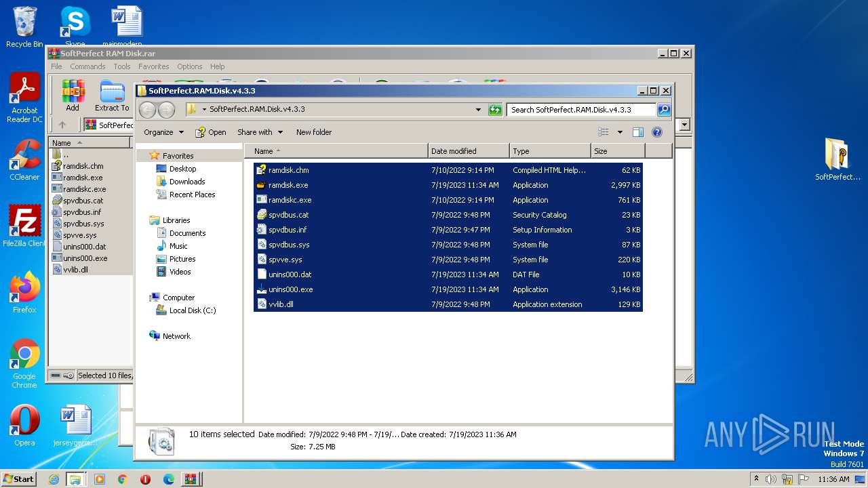This screenshot has width=868, height=488.
Task: Click the Open button in Explorer toolbar
Action: [x=211, y=132]
